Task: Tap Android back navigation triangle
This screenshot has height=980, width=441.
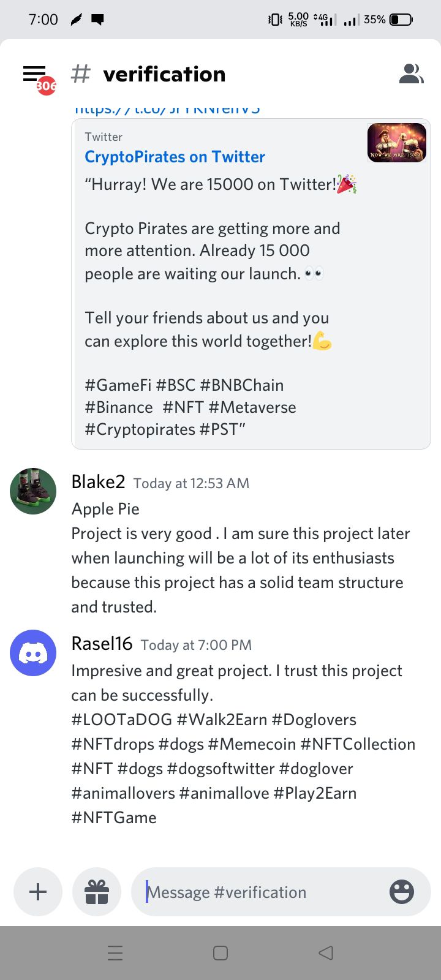Action: (326, 952)
